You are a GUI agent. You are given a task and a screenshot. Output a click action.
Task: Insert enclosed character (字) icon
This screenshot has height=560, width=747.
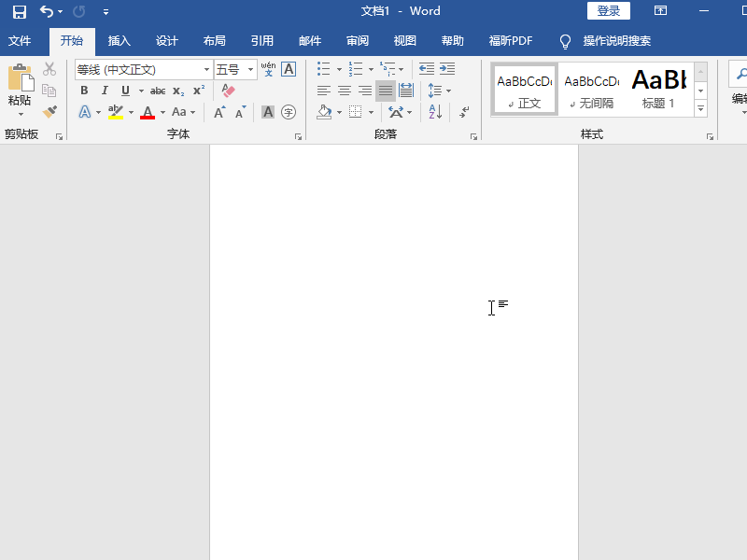pyautogui.click(x=289, y=112)
